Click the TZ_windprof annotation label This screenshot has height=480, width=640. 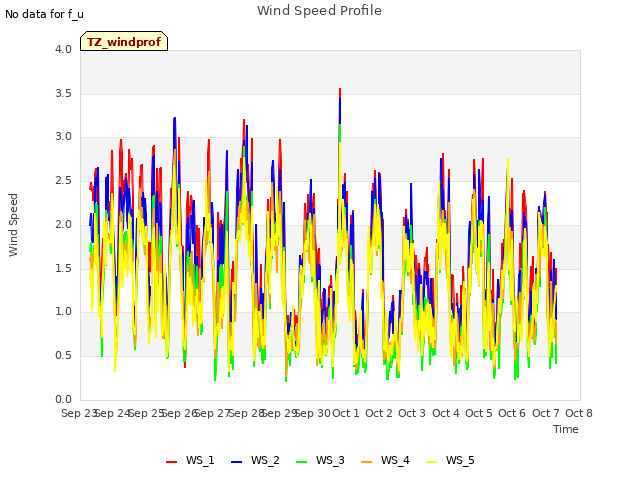point(124,42)
